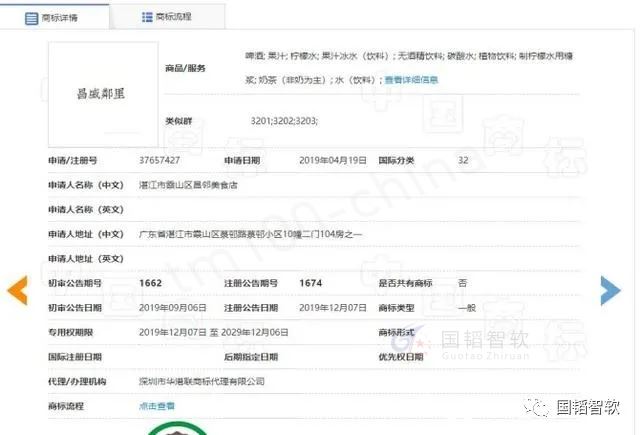This screenshot has width=640, height=435.
Task: Open the 商标详情 tab
Action: (54, 17)
